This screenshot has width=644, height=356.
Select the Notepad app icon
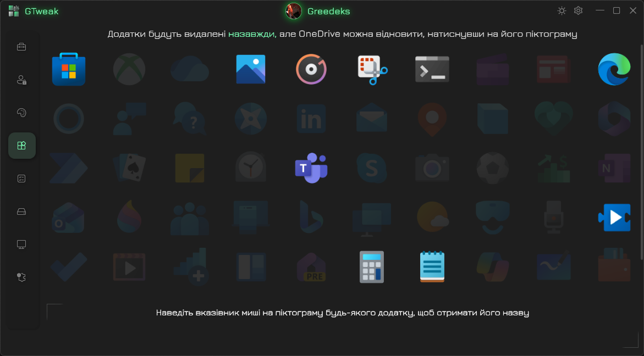(x=432, y=267)
